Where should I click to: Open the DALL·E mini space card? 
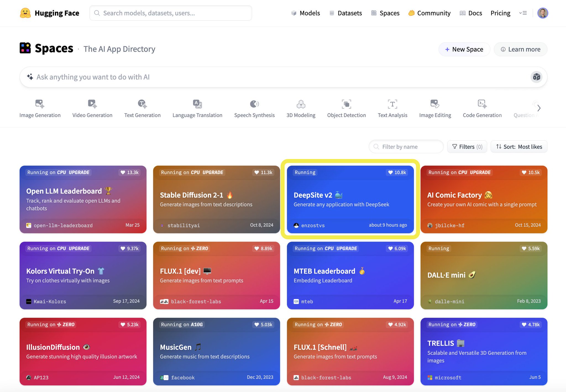484,276
